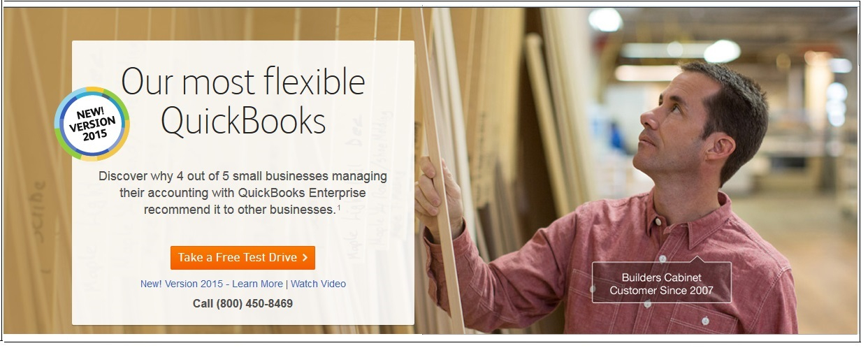Open the New! Version 2015 - Learn More link
This screenshot has height=348, width=868.
[212, 284]
